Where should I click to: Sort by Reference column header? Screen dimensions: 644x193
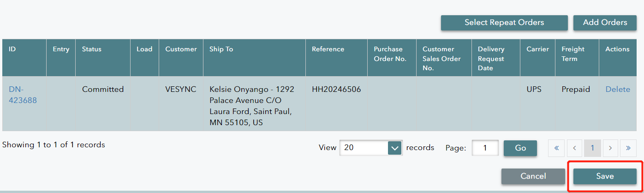click(328, 49)
